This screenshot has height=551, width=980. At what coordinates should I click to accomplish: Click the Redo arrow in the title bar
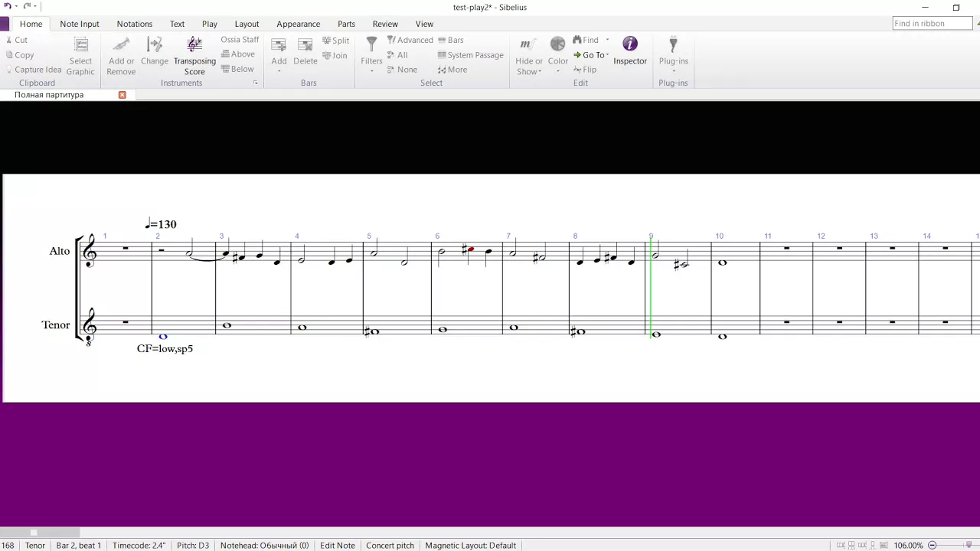pos(25,6)
